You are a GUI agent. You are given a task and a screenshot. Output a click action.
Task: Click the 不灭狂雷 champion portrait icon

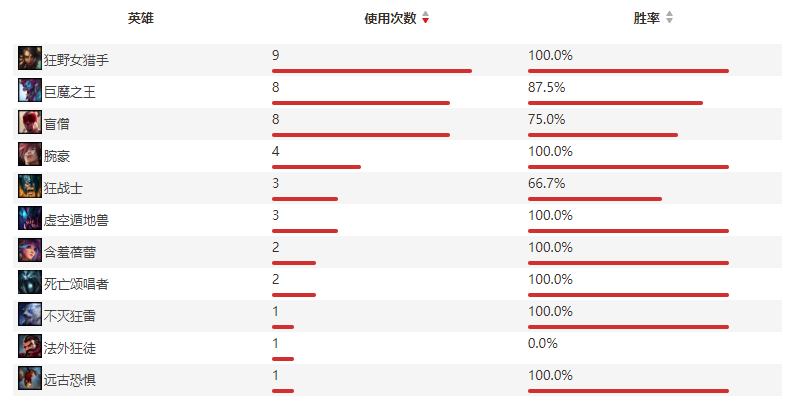(x=30, y=314)
